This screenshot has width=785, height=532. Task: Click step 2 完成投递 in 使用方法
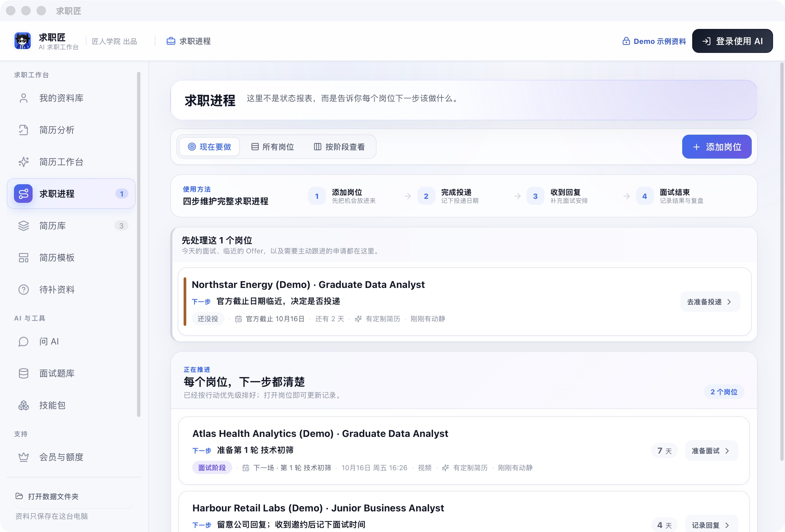click(x=448, y=196)
